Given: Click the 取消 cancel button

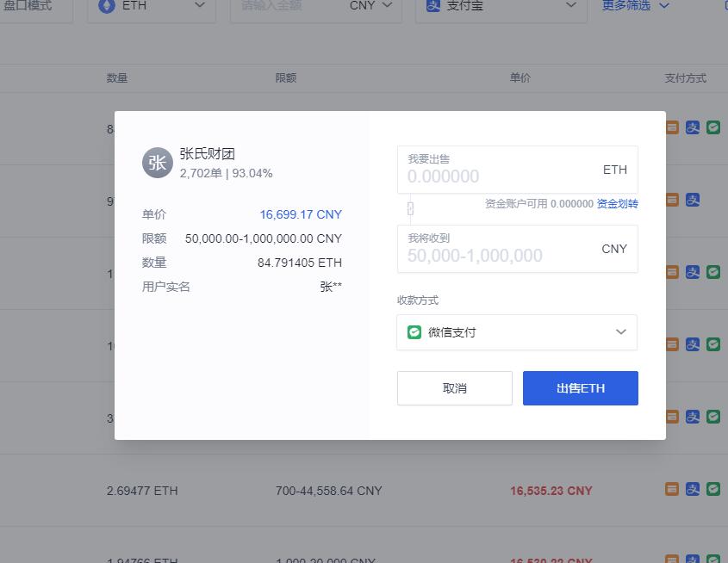Looking at the screenshot, I should 455,388.
